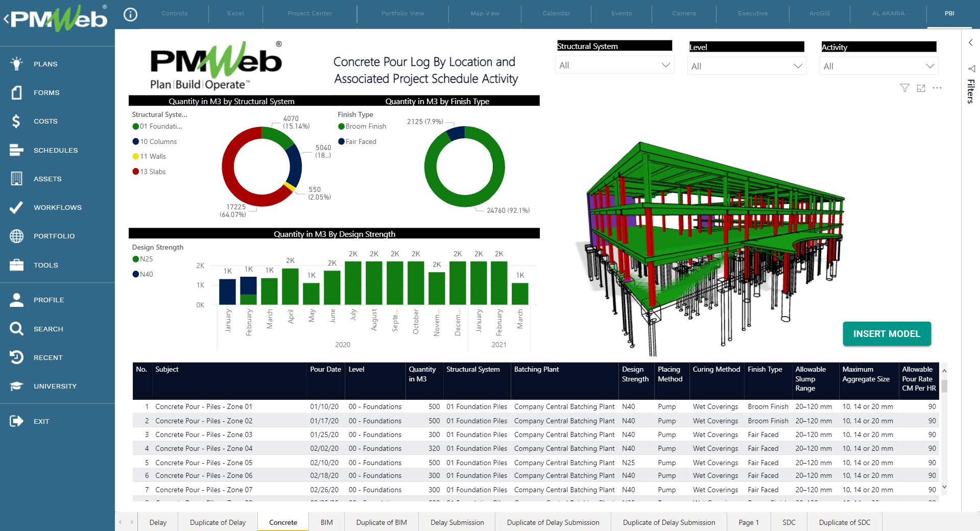This screenshot has width=980, height=531.
Task: Click the filter funnel icon above model
Action: [x=904, y=88]
